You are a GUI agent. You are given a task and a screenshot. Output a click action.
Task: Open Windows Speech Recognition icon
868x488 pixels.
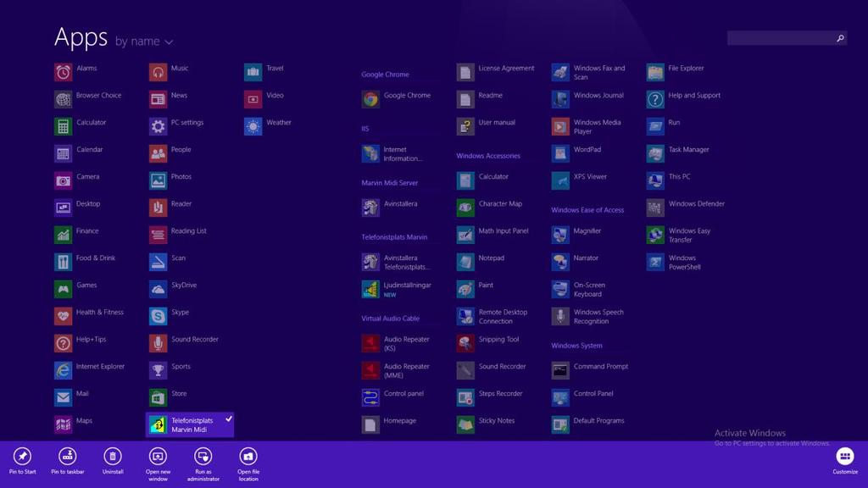pos(560,316)
